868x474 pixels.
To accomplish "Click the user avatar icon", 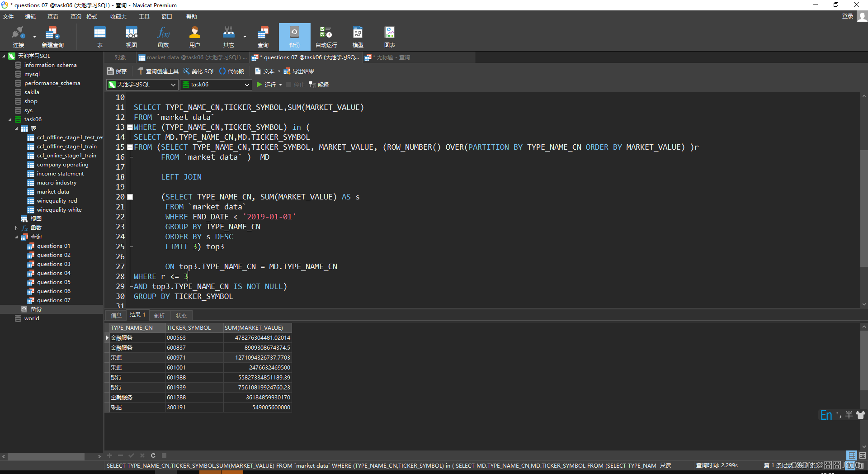I will coord(863,16).
